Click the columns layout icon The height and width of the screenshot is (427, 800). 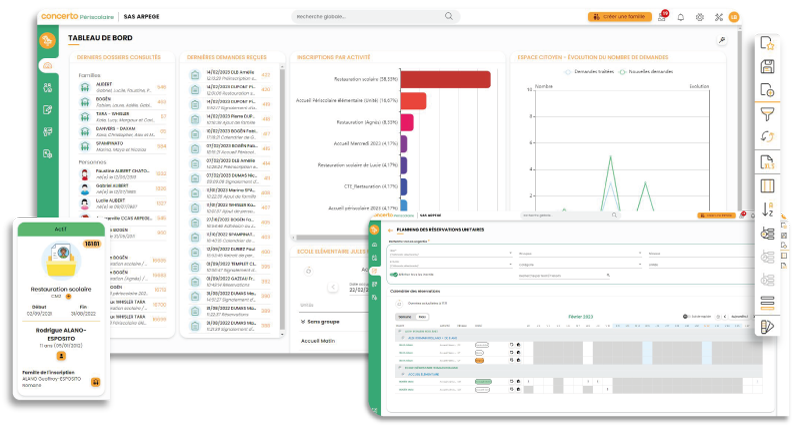point(767,186)
